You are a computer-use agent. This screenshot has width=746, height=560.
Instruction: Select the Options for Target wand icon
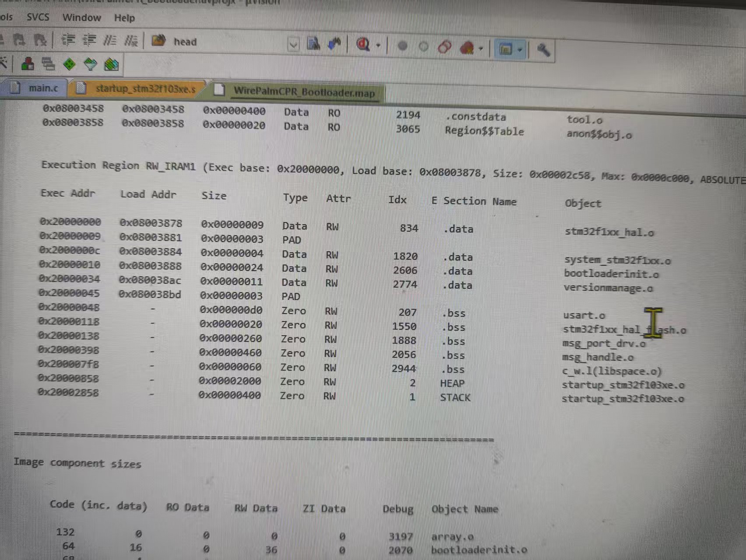click(4, 63)
